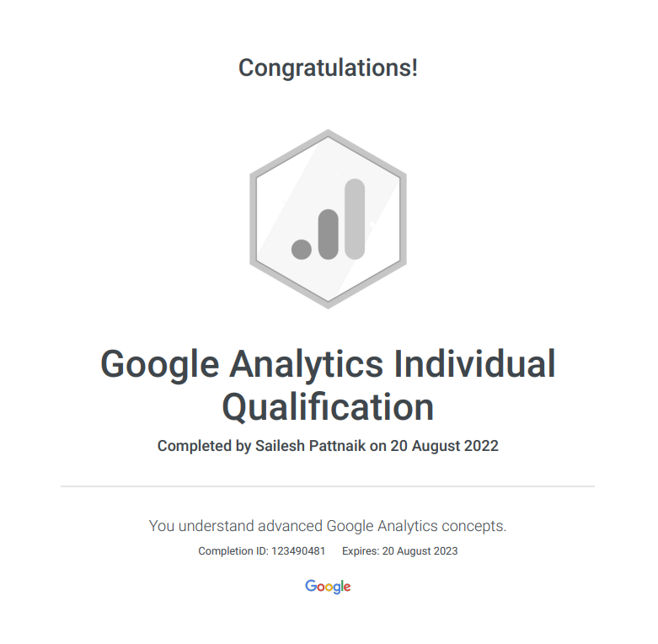The image size is (658, 644).
Task: Select the Congratulations! heading
Action: click(328, 67)
